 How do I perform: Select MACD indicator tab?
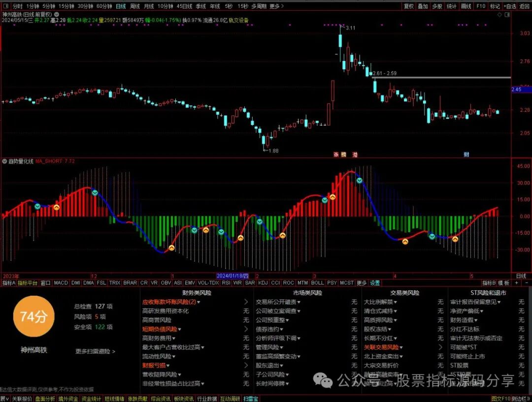61,283
